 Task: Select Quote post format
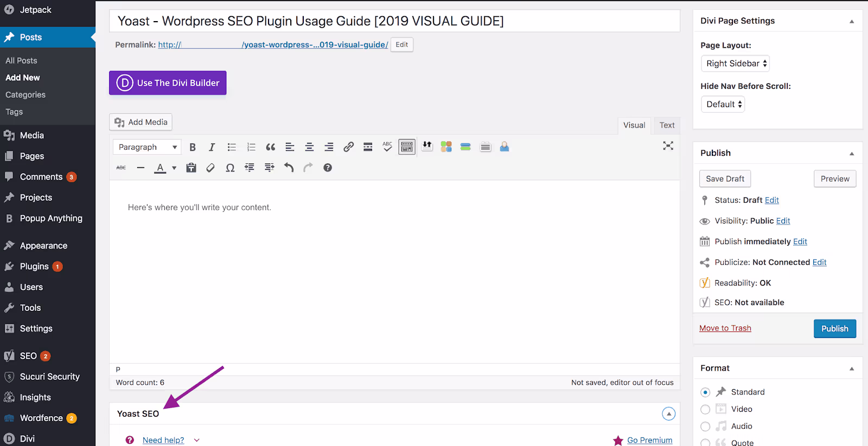(x=705, y=443)
